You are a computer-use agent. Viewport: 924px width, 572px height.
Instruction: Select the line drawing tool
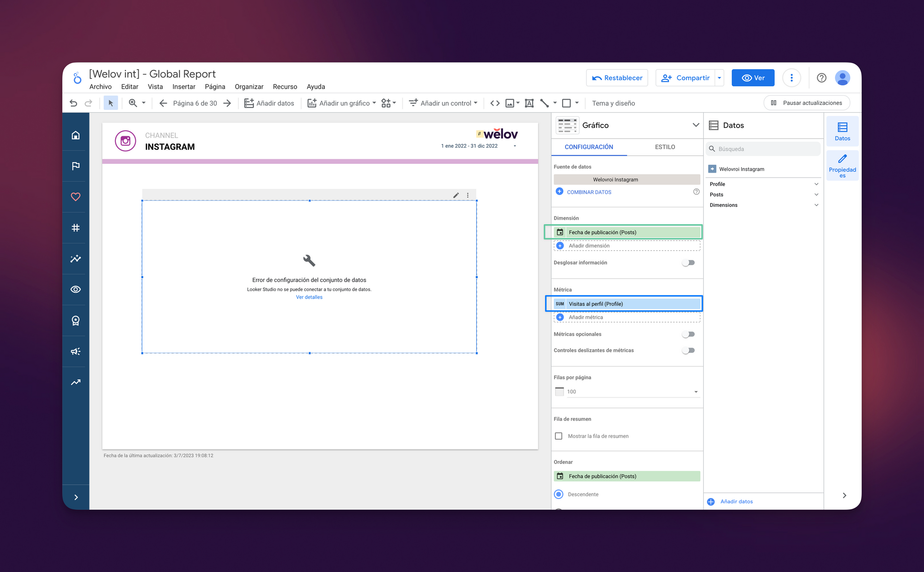pos(544,103)
